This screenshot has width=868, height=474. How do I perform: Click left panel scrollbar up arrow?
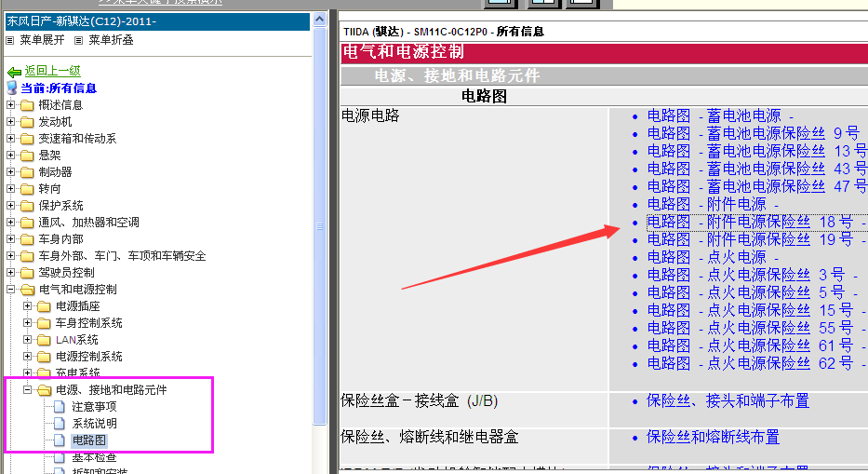click(319, 20)
